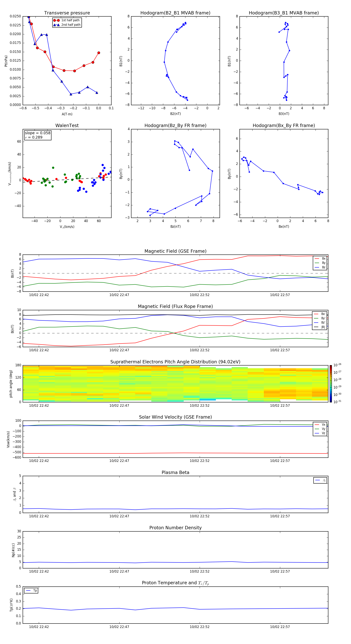Select 'By' in the GSE magnetic field legend
Screen dimensions: 351x644
320,263
